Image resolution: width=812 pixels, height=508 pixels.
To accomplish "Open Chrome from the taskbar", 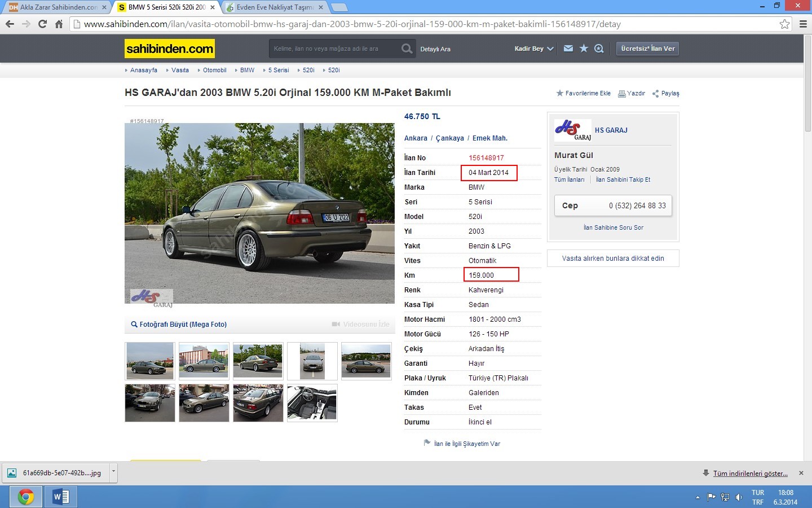I will pyautogui.click(x=26, y=497).
